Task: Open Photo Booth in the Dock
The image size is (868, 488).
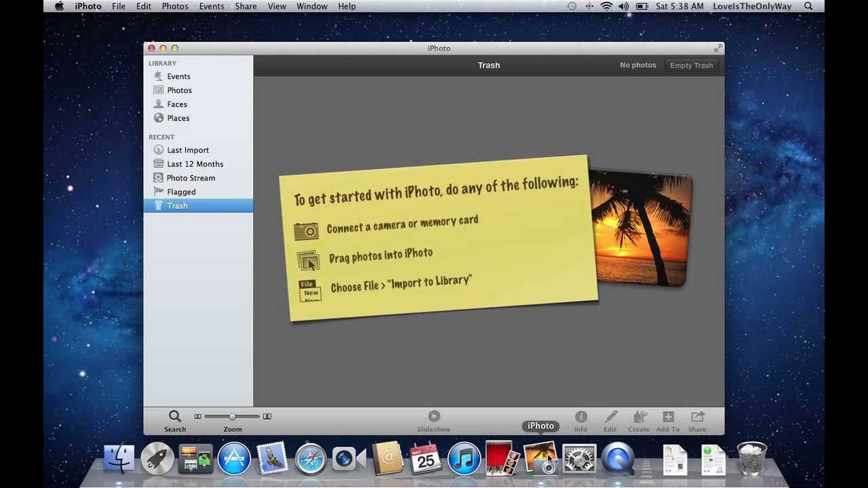Action: click(502, 459)
